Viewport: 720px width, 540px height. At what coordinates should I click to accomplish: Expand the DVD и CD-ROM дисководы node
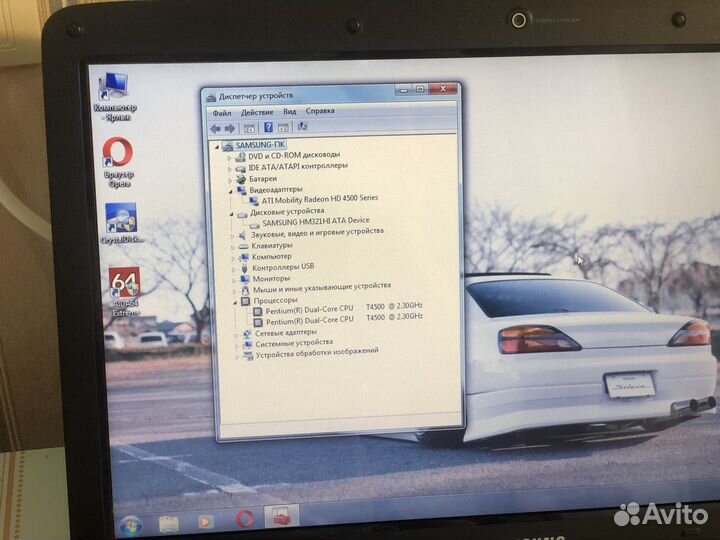(x=231, y=156)
